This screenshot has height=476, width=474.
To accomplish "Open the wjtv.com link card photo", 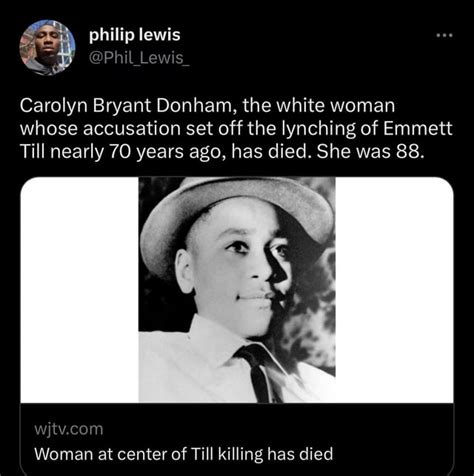I will point(237,289).
